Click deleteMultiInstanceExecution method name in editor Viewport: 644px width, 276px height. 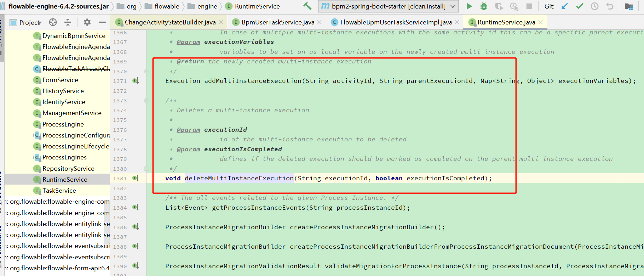[x=239, y=178]
